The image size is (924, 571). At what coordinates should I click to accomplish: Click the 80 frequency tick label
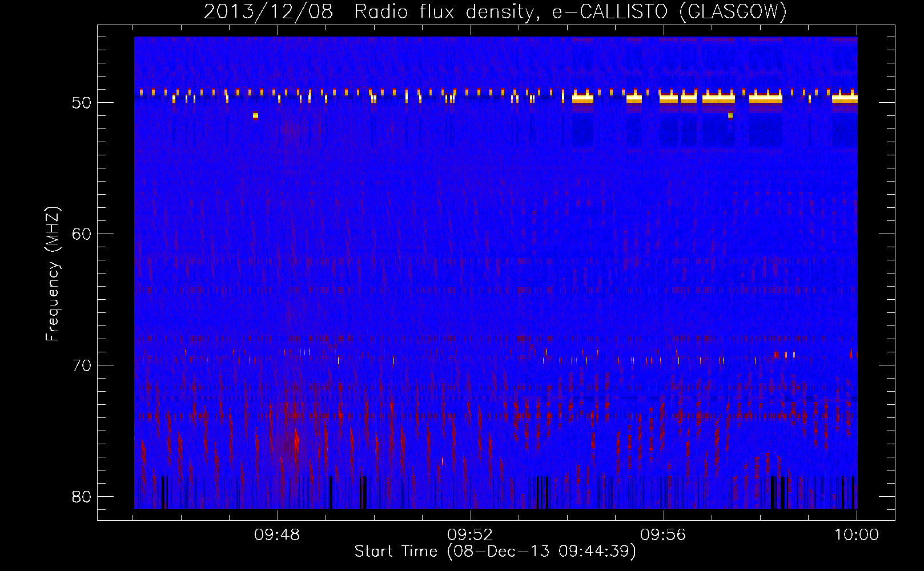click(82, 496)
